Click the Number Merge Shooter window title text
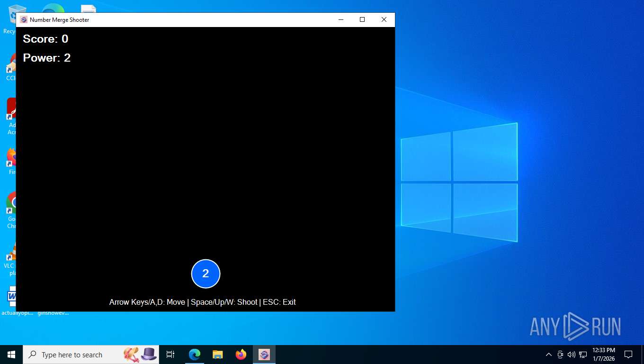Image resolution: width=644 pixels, height=364 pixels. pyautogui.click(x=60, y=20)
